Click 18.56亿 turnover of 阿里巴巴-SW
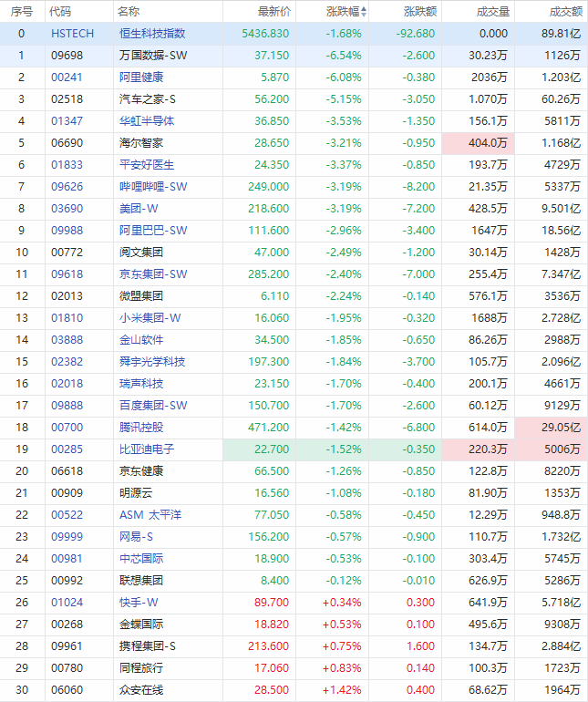 click(562, 231)
